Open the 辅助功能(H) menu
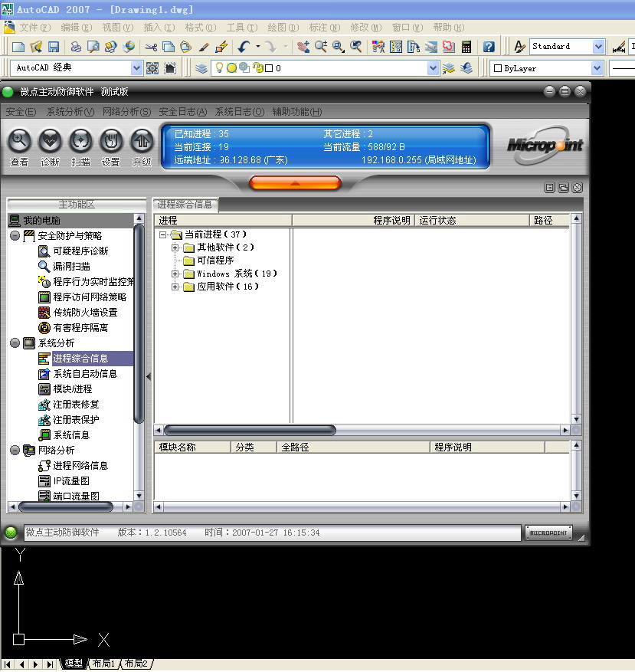635x672 pixels. coord(297,112)
